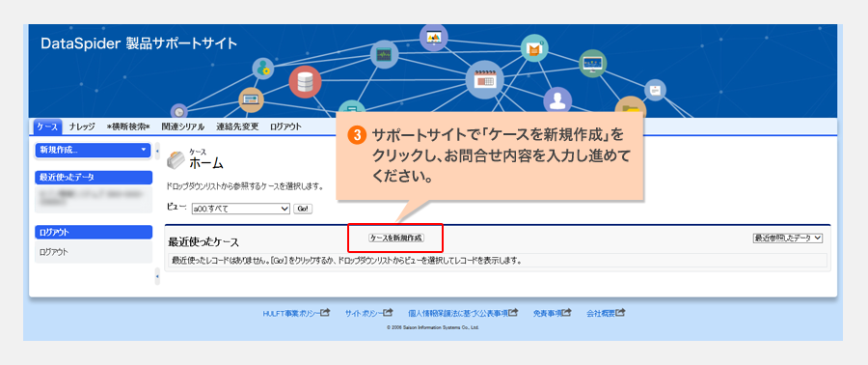Screen dimensions: 868x365
Task: Click the ログアウト tab in navigation bar
Action: tap(285, 126)
